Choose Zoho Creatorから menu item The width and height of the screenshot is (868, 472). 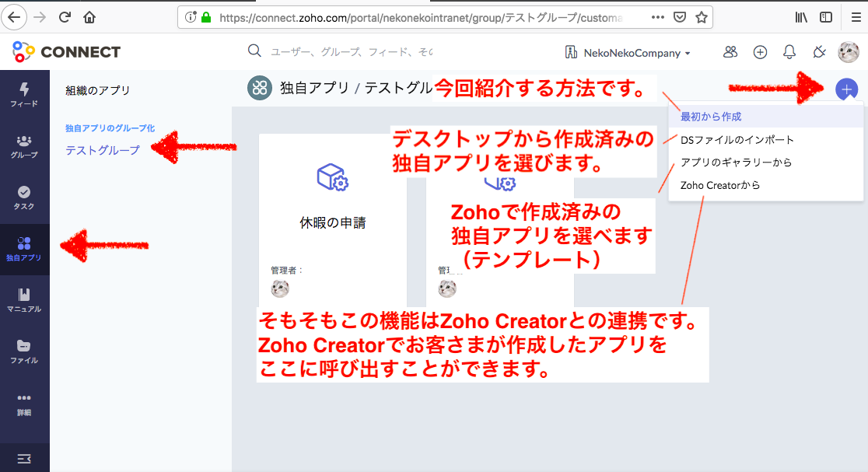[766, 185]
